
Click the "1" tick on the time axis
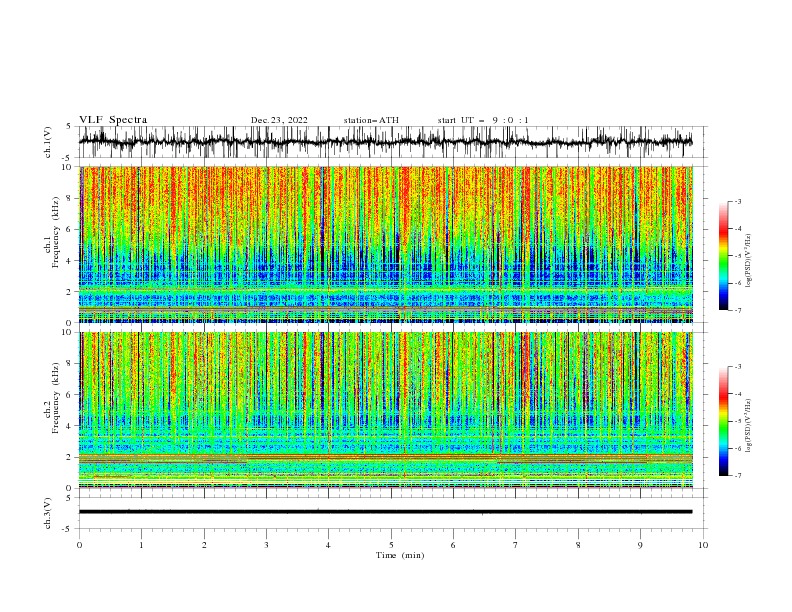(x=141, y=545)
